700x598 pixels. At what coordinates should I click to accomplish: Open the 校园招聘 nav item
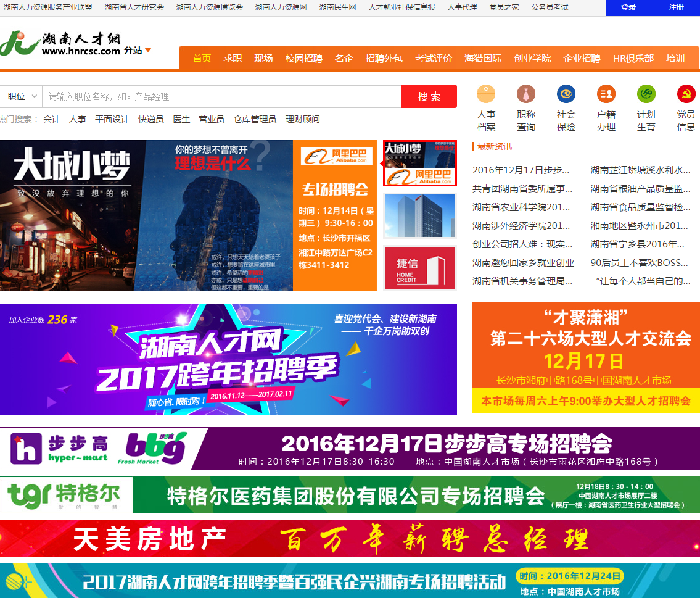coord(303,59)
